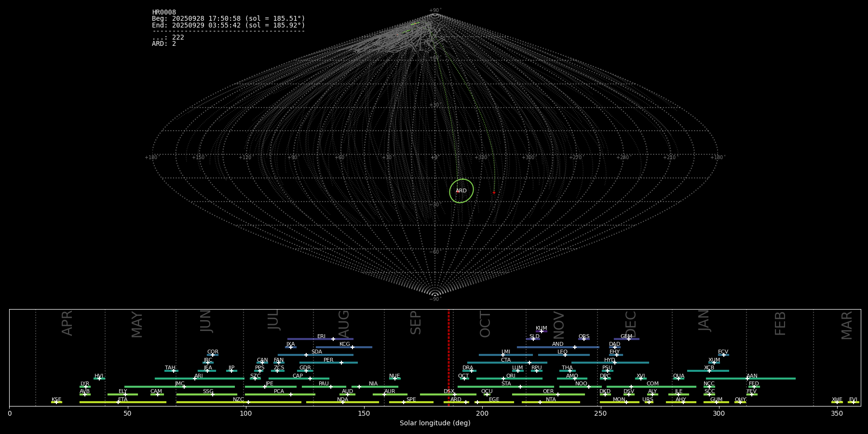Click the HR0008 title text
Viewport: 868px width, 434px height.
[164, 13]
